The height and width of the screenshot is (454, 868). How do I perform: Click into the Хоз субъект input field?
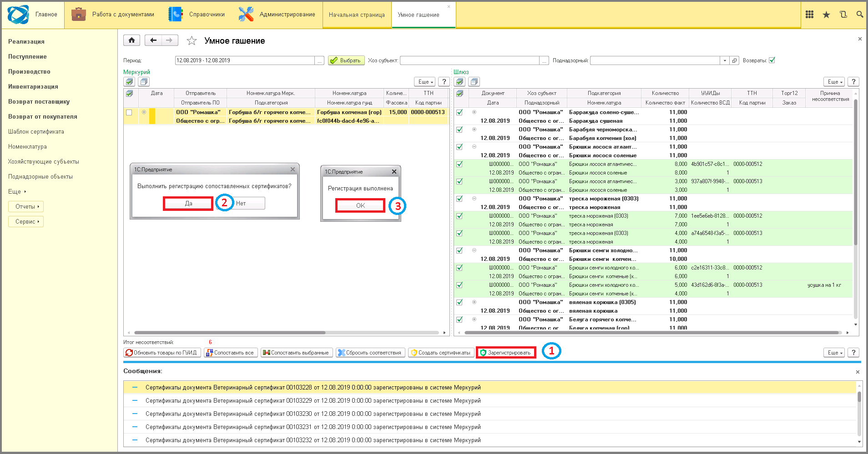[469, 60]
